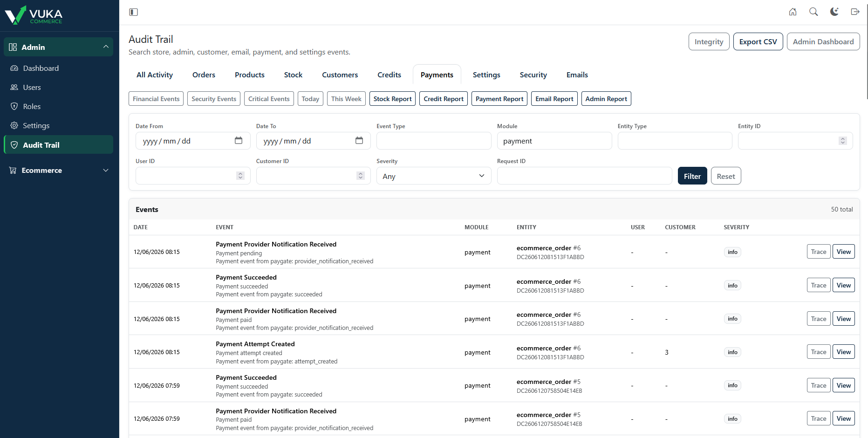Click the Reset button

tap(726, 176)
